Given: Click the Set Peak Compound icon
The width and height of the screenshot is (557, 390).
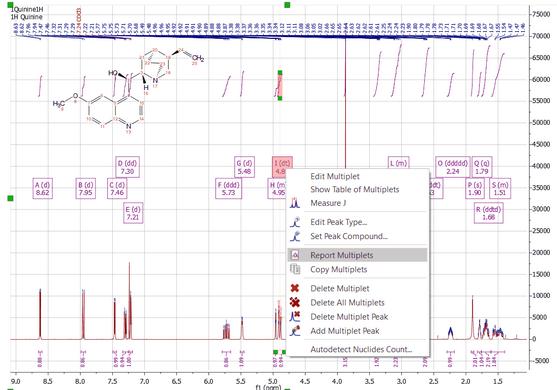Looking at the screenshot, I should tap(295, 236).
